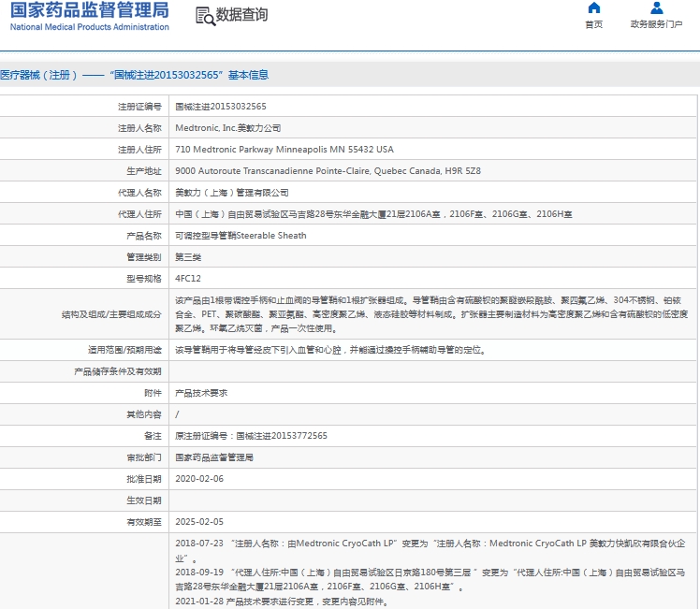Click model specification value 4FC12

click(188, 279)
